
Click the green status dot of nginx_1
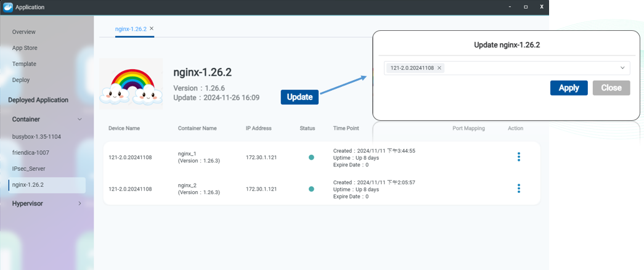coord(311,157)
